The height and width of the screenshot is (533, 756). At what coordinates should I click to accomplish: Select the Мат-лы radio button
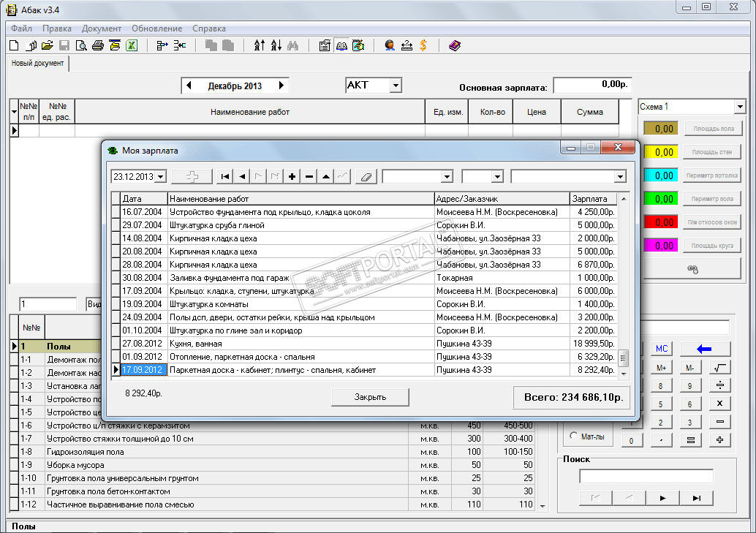tap(573, 436)
